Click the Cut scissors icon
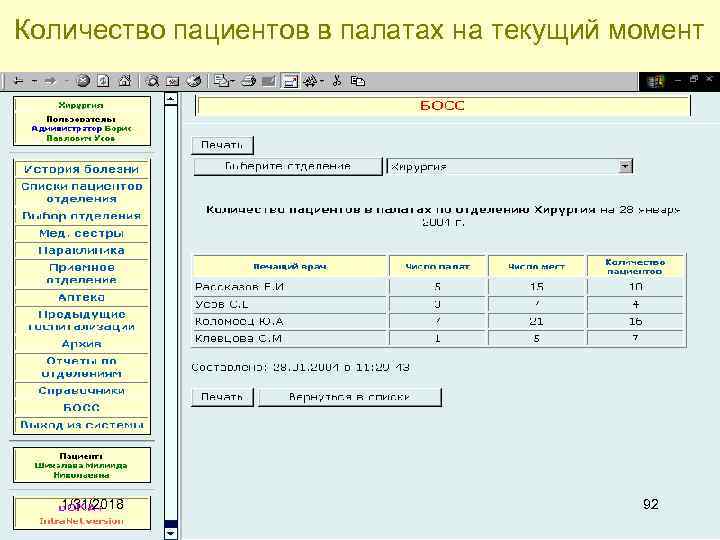Screen dimensions: 720x540 click(337, 81)
